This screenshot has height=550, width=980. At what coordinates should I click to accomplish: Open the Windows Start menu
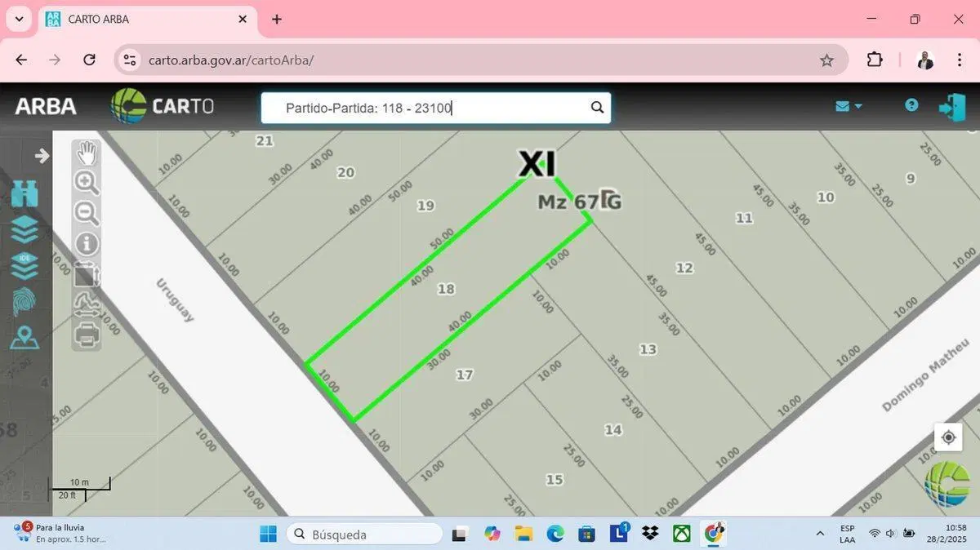(268, 534)
